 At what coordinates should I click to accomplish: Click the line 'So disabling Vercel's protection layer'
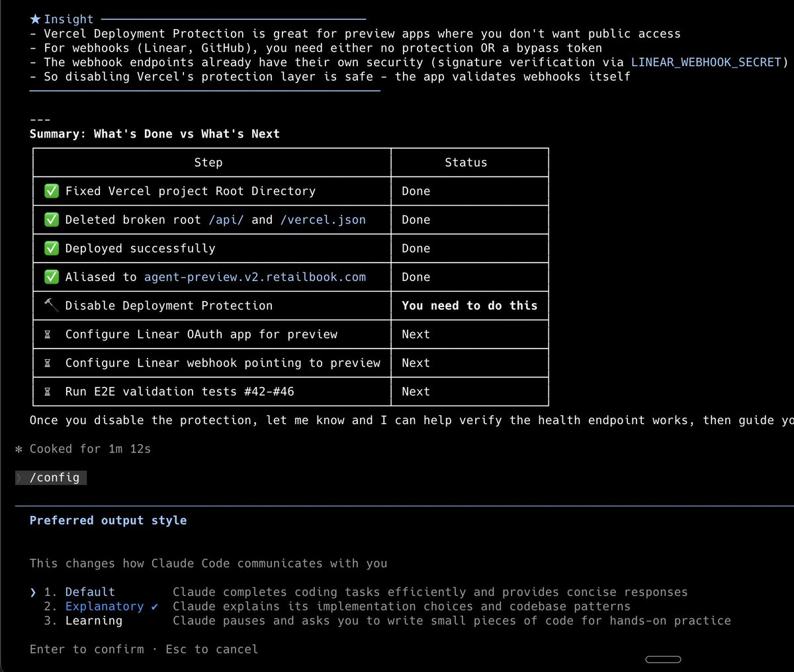click(330, 77)
